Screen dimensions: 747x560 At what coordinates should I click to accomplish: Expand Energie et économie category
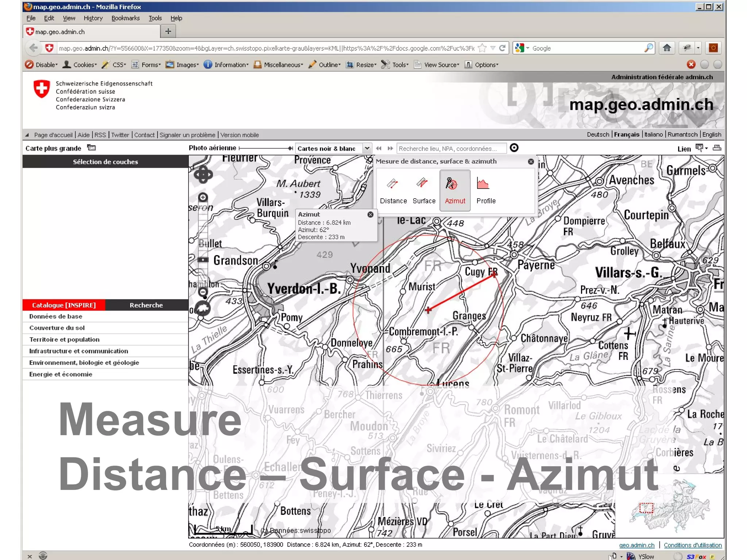click(105, 374)
